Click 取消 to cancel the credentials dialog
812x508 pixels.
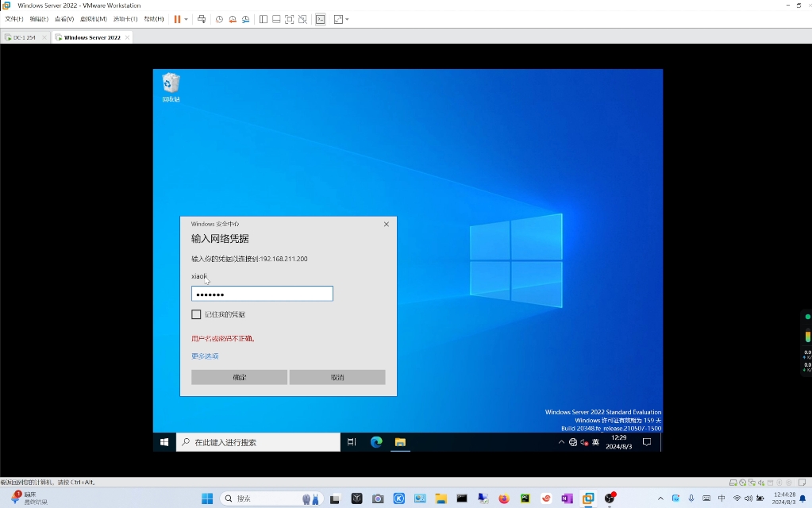click(x=337, y=377)
